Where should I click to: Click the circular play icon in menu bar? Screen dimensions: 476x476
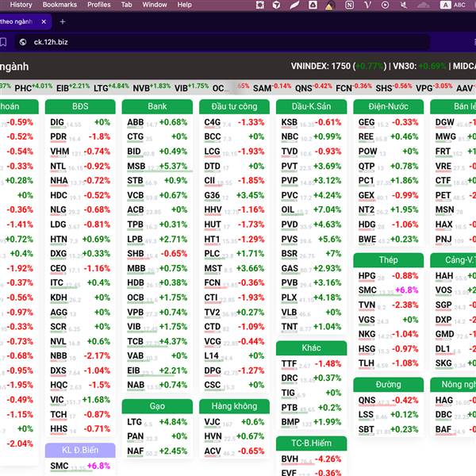click(385, 5)
